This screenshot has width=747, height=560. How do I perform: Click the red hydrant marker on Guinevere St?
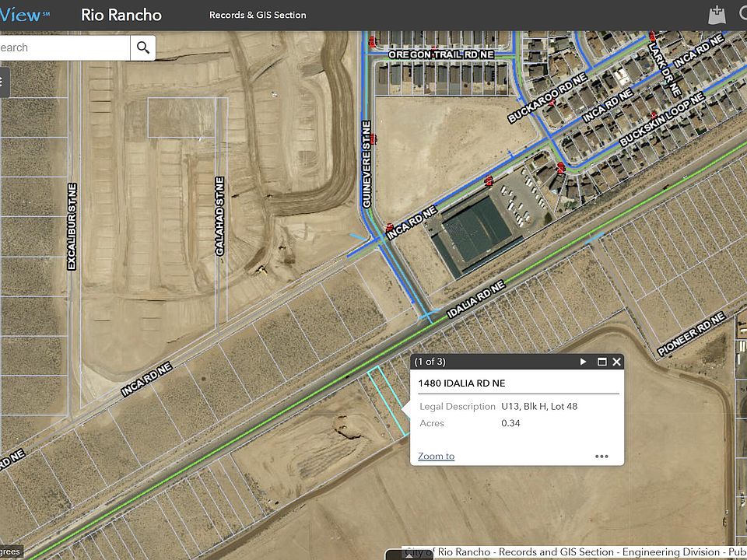coord(373,138)
